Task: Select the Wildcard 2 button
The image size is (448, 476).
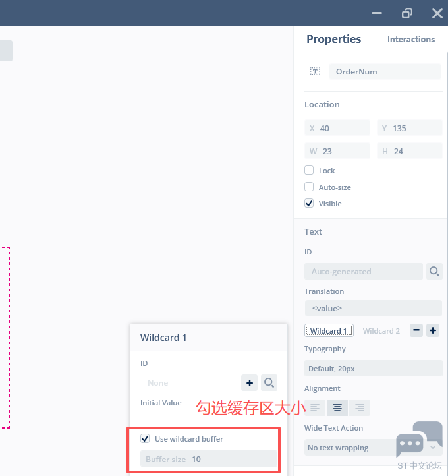Action: tap(381, 330)
